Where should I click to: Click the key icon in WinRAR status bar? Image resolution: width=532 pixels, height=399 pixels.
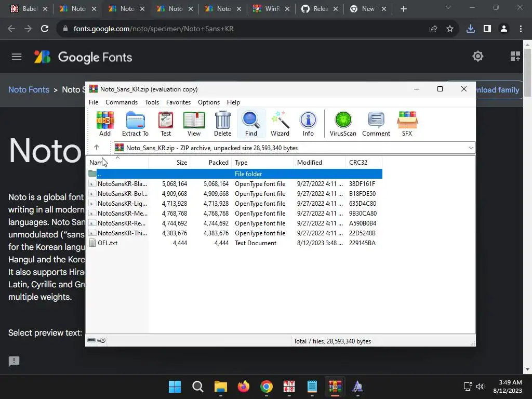pos(101,340)
